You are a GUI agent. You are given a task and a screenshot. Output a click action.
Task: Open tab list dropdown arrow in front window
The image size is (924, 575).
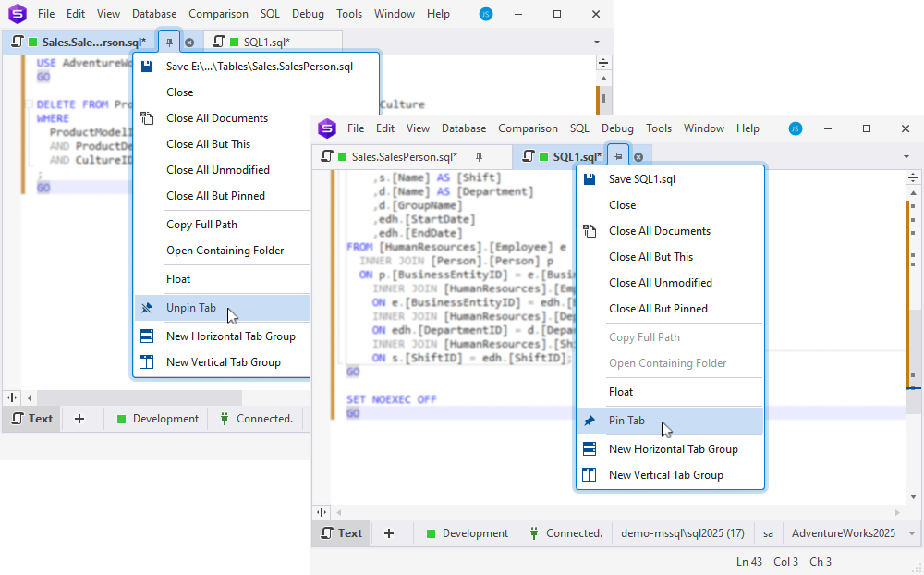[x=906, y=157]
